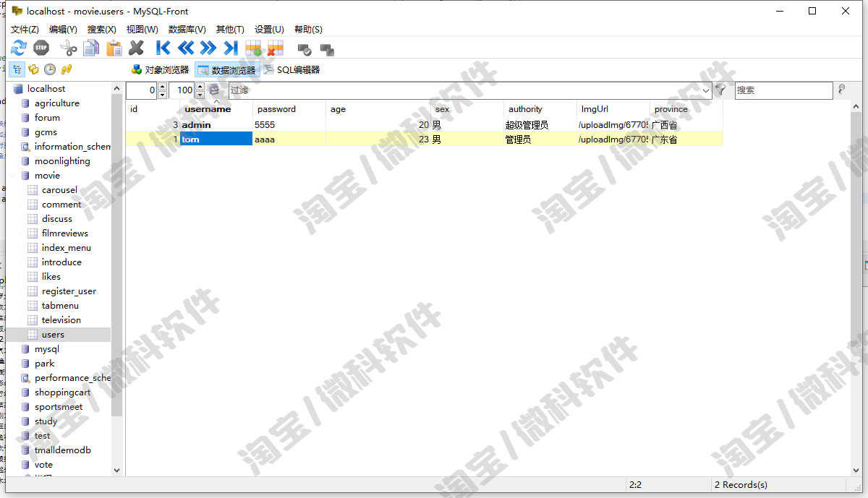
Task: Select the movie database node
Action: 47,176
